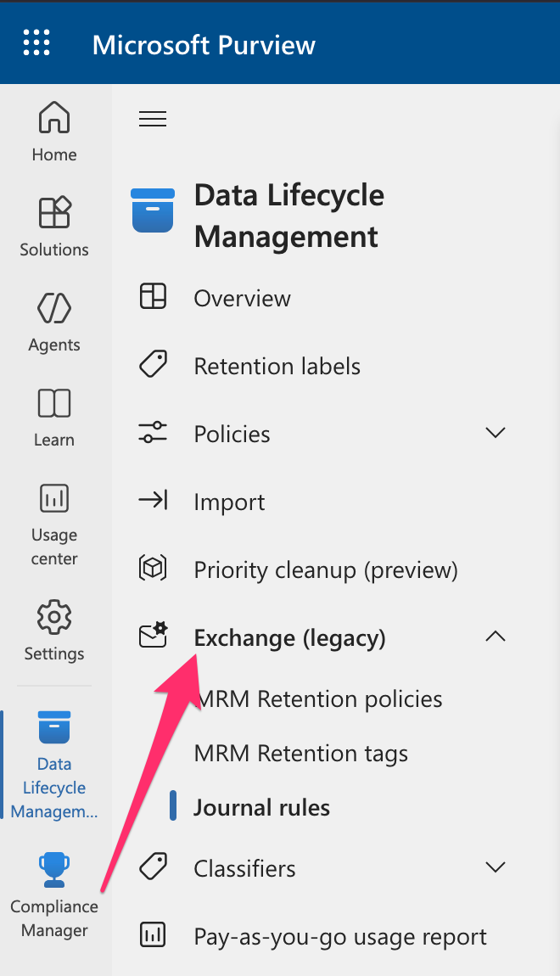This screenshot has height=976, width=560.
Task: Click the Classifiers label
Action: click(x=244, y=868)
